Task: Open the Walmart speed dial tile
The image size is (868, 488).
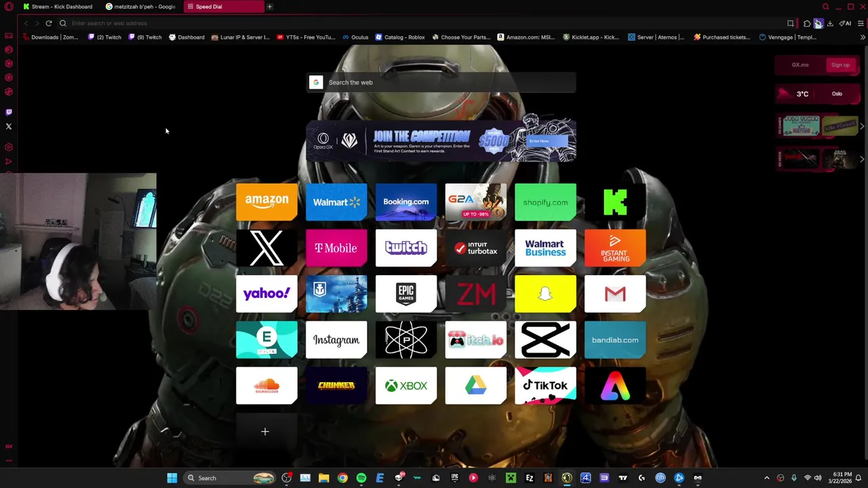Action: click(x=336, y=202)
